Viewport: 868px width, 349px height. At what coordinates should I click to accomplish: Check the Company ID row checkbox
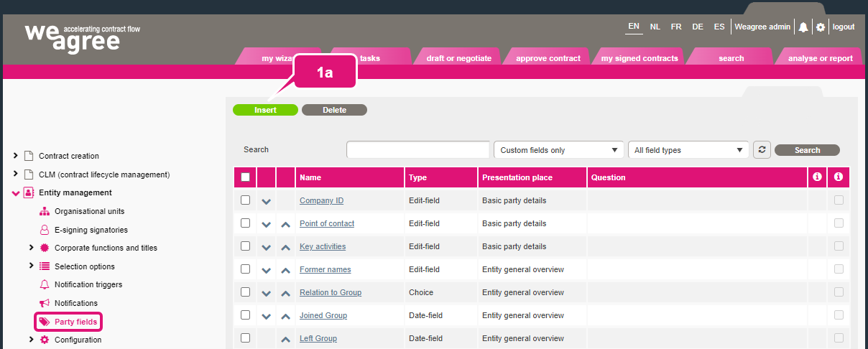[x=245, y=200]
